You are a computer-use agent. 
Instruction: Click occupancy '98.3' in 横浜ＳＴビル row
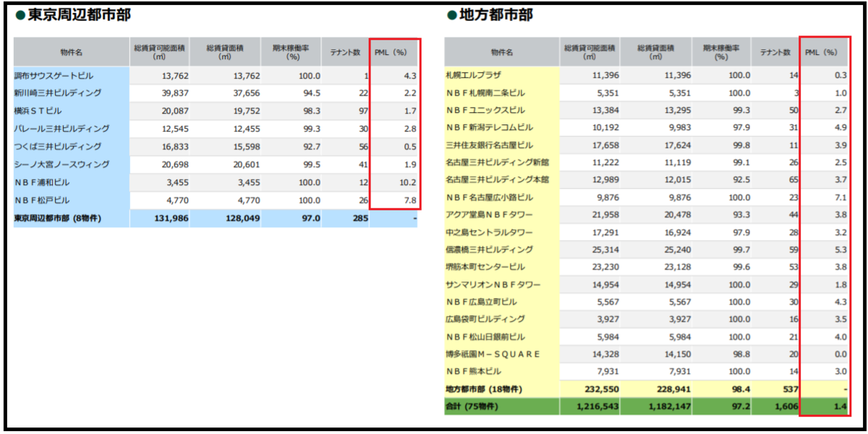tap(311, 111)
